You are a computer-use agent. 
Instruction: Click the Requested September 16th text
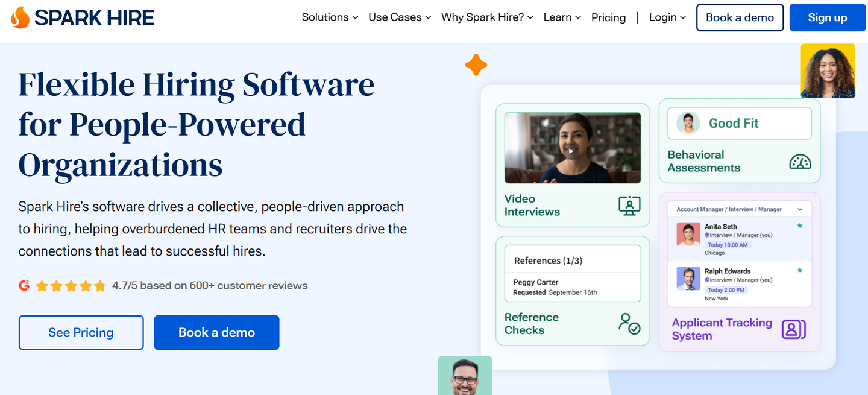(555, 292)
